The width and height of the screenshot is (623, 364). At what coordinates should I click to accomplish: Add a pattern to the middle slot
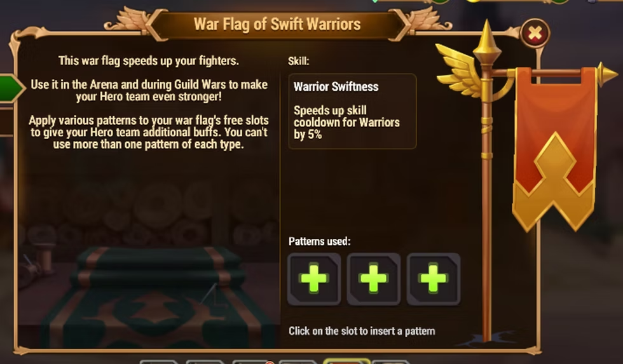pyautogui.click(x=374, y=279)
